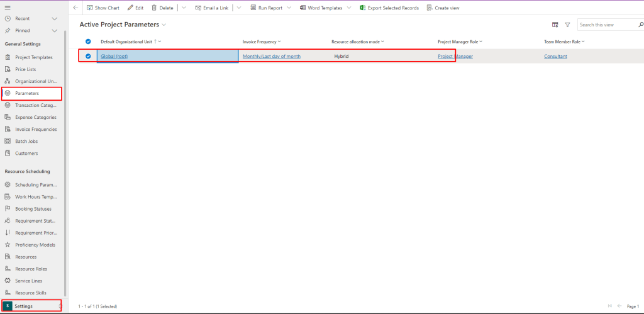Image resolution: width=644 pixels, height=314 pixels.
Task: Open Project Templates in sidebar
Action: point(33,57)
